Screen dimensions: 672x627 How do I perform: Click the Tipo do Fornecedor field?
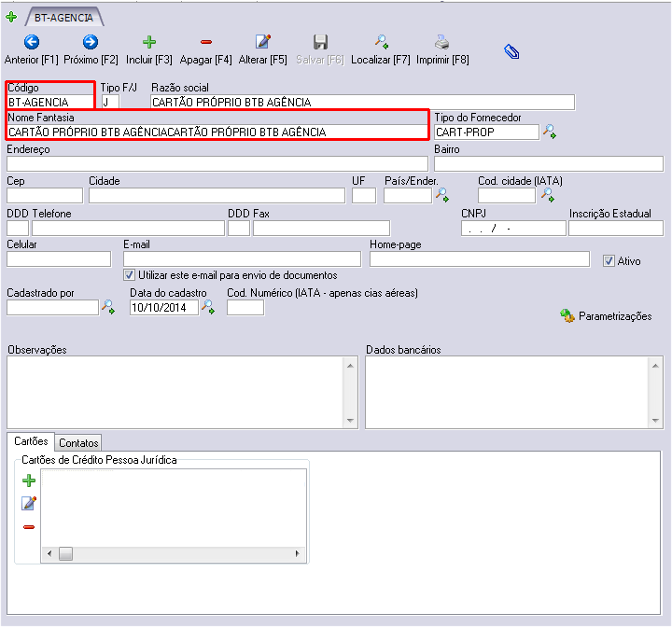486,132
